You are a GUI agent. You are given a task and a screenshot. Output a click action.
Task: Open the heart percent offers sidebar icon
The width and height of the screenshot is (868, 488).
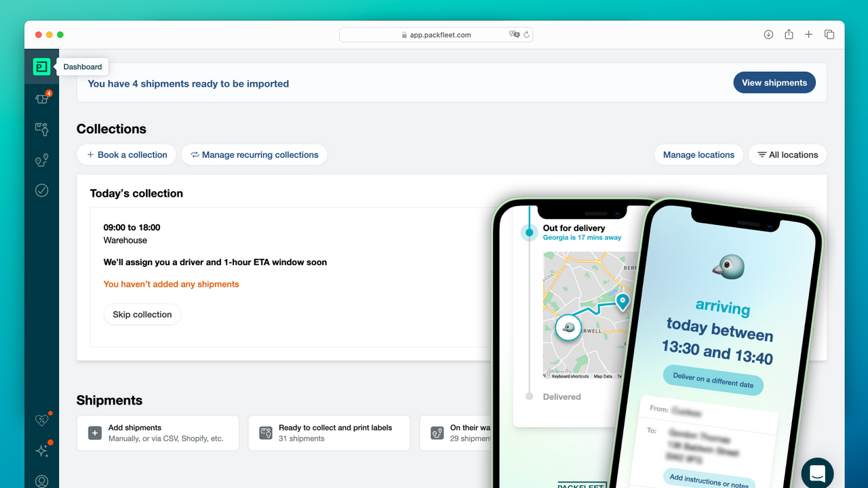click(x=41, y=420)
